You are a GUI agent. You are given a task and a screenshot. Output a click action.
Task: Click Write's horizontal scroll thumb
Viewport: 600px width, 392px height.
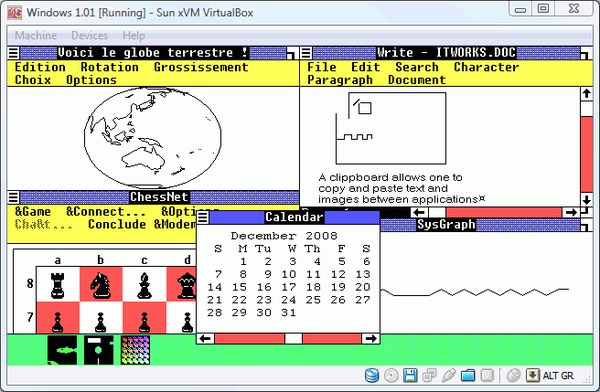(437, 212)
